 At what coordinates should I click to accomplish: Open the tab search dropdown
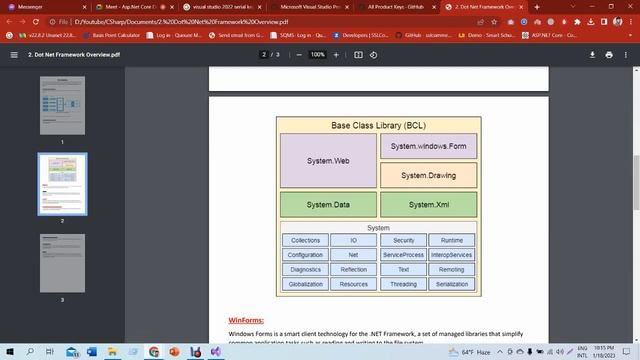pyautogui.click(x=572, y=7)
